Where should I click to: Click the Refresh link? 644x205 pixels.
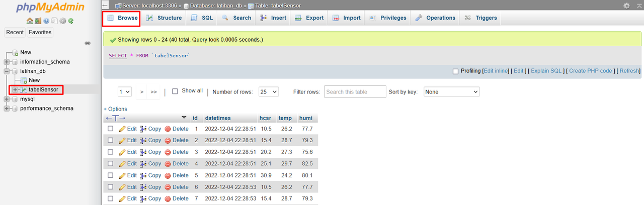point(629,71)
